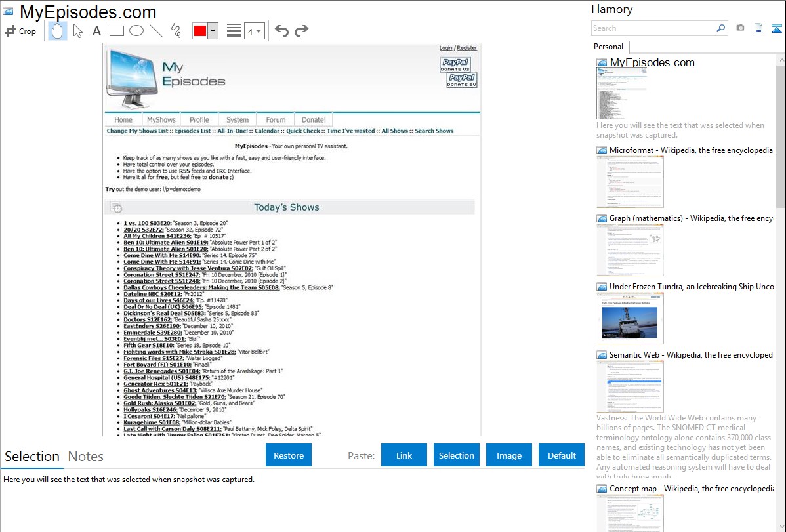
Task: Paste as Selection button
Action: pyautogui.click(x=456, y=455)
